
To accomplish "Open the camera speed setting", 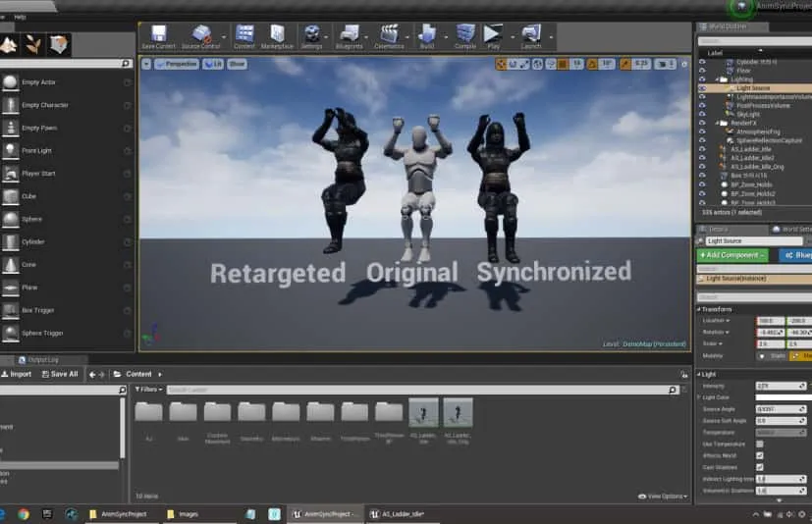I will pos(665,64).
